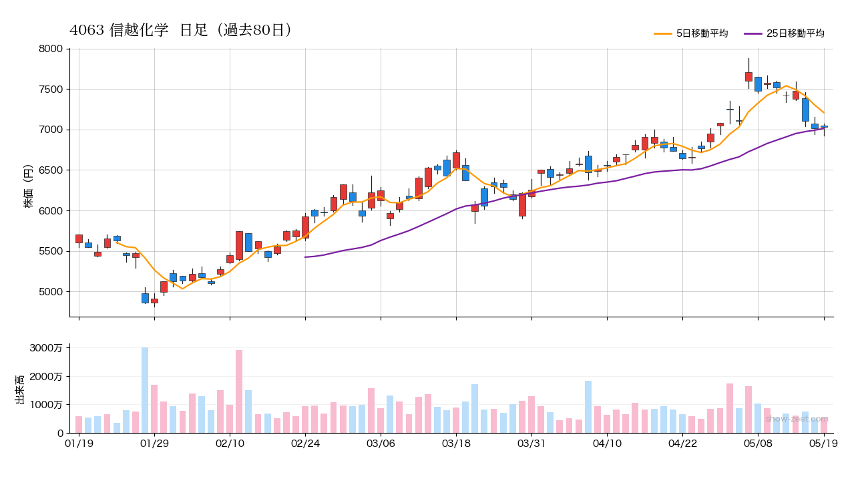Click the orange 5-day average legend line
The height and width of the screenshot is (481, 868).
(663, 33)
